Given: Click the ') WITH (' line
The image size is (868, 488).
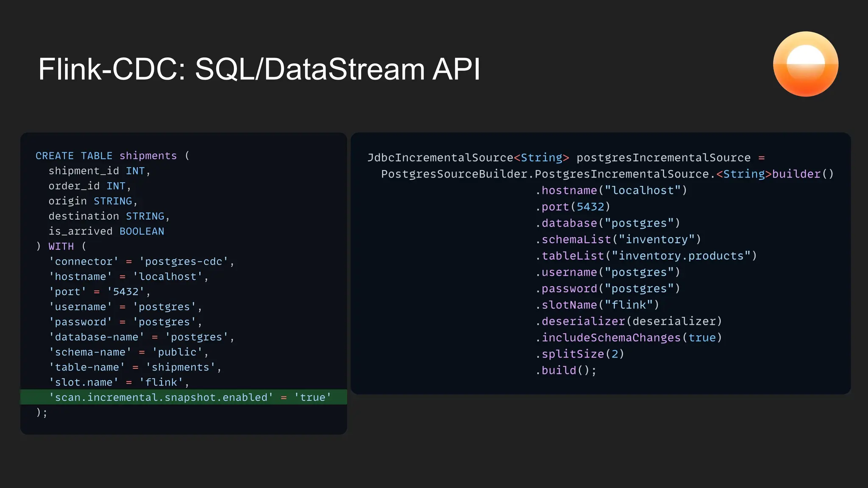Looking at the screenshot, I should pyautogui.click(x=61, y=247).
